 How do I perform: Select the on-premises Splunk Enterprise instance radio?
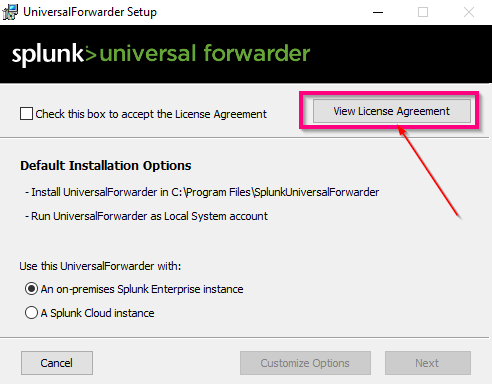[x=31, y=289]
